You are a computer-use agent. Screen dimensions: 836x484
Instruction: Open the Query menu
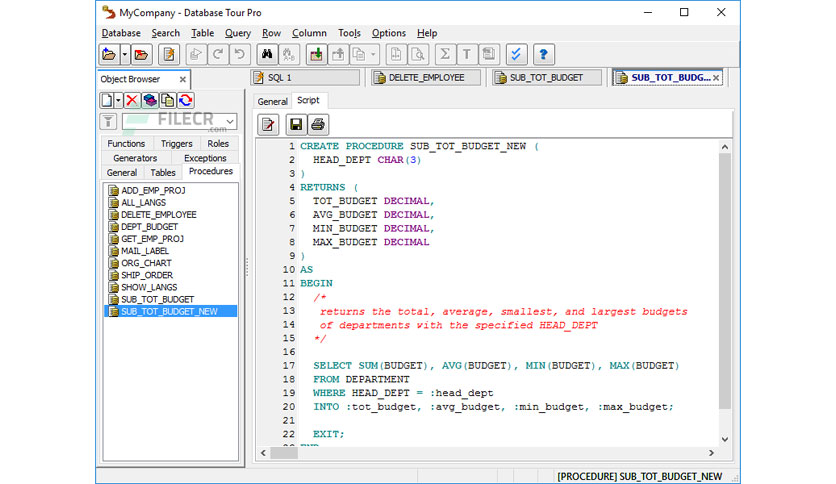click(x=238, y=33)
